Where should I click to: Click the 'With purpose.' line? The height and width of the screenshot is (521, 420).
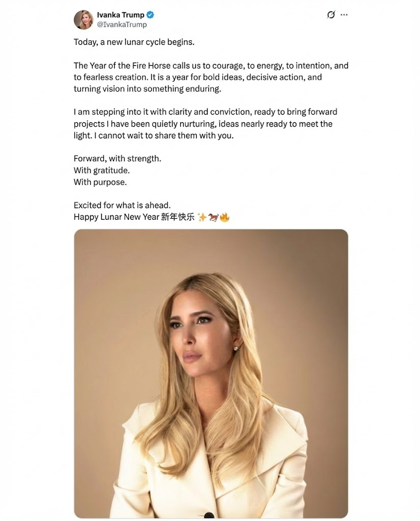100,182
